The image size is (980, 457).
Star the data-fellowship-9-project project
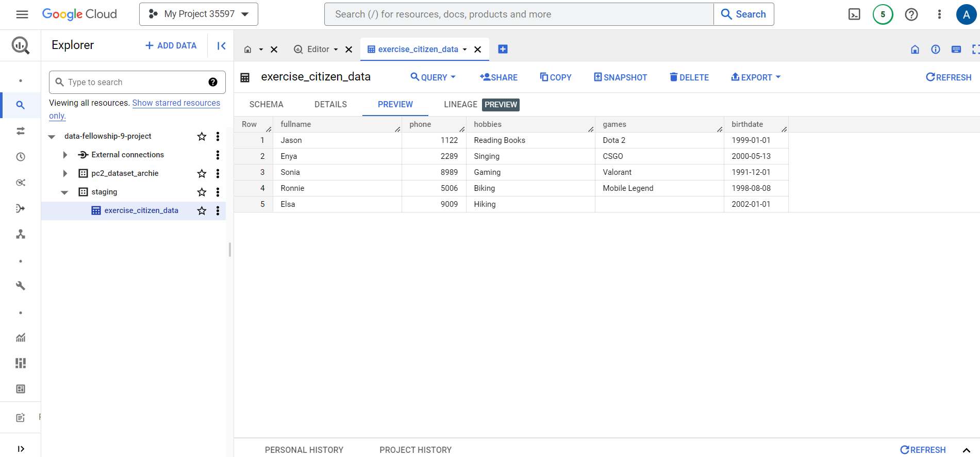202,136
